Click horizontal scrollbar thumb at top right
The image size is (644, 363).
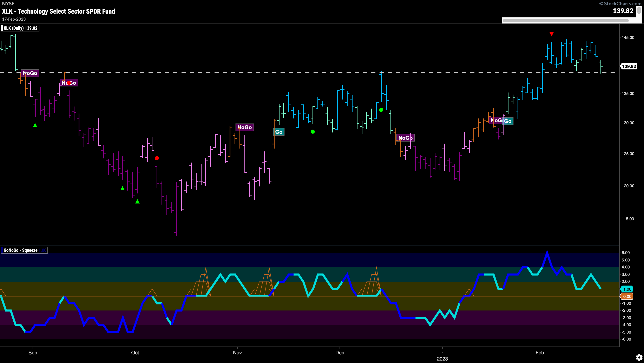(565, 20)
